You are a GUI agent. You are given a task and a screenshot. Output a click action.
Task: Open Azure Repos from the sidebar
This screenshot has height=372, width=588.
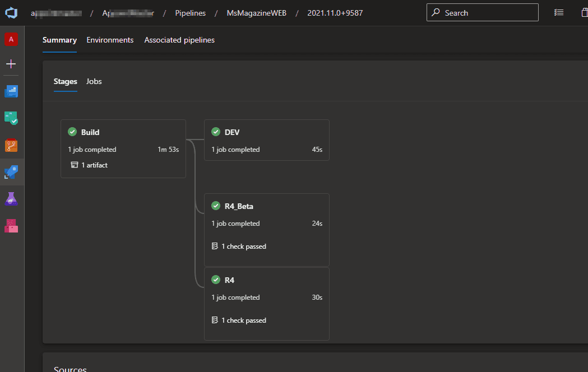tap(11, 146)
